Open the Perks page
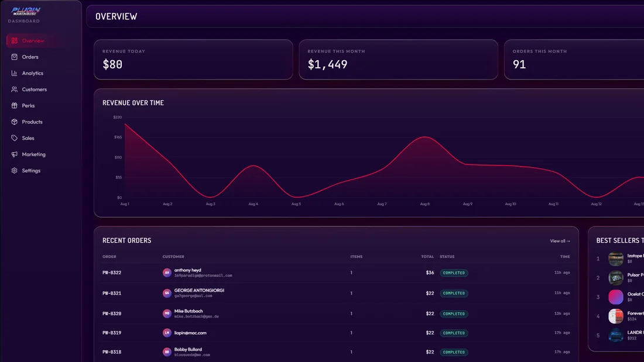Screen dimensions: 644x362 point(40,105)
